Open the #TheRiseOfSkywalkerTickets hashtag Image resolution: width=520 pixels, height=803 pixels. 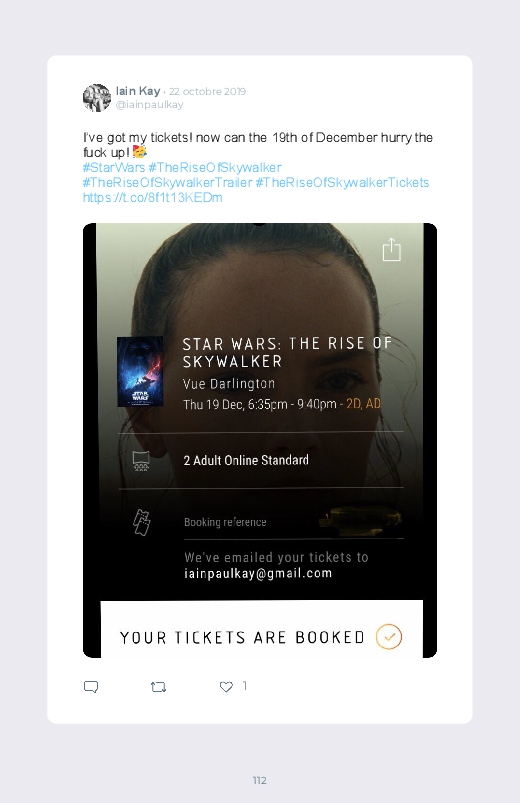(x=342, y=182)
